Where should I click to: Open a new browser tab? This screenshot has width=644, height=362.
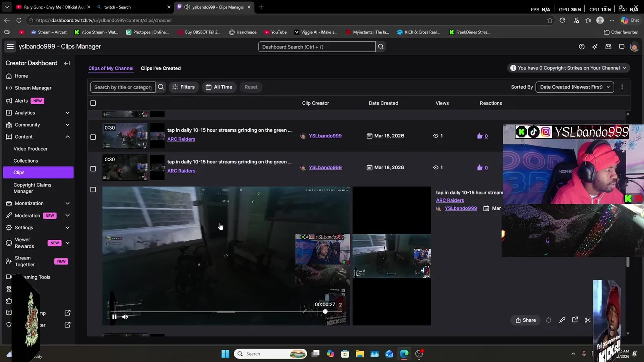pos(261,7)
